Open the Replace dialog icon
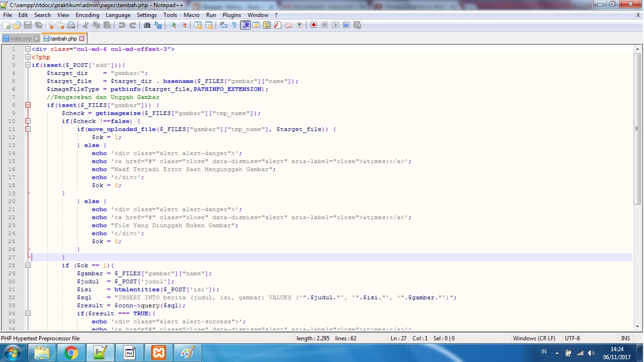Viewport: 644px width, 362px height. [158, 25]
